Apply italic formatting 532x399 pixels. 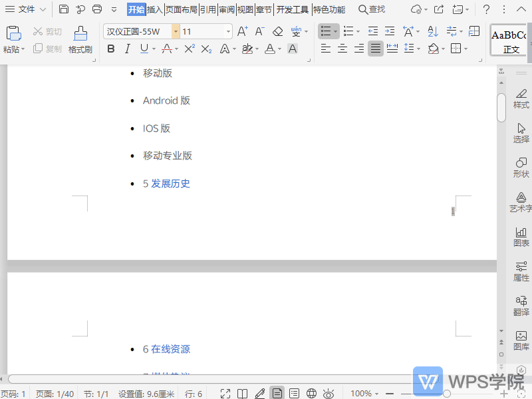127,49
